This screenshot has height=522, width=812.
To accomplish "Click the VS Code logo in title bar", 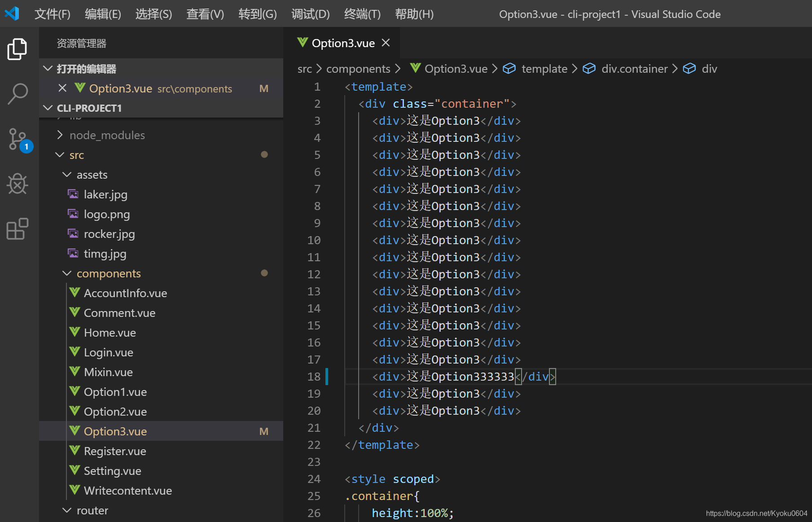I will coord(12,13).
